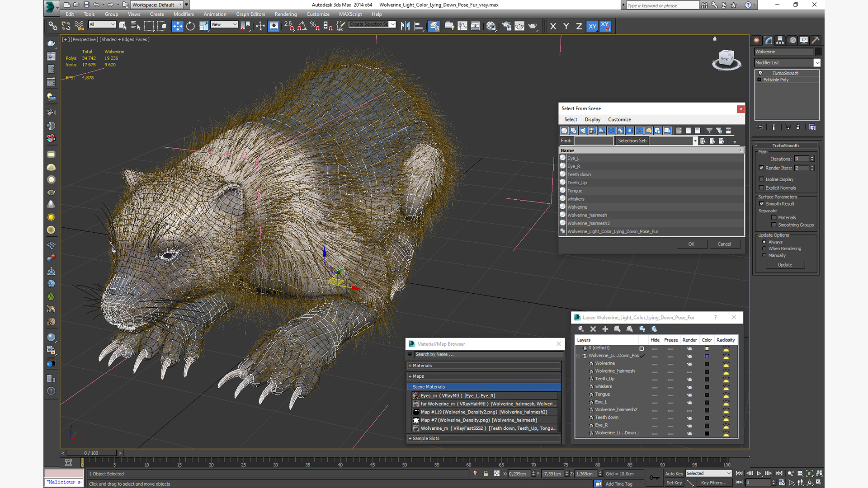This screenshot has width=868, height=488.
Task: Open the MAXScript menu
Action: click(x=350, y=14)
